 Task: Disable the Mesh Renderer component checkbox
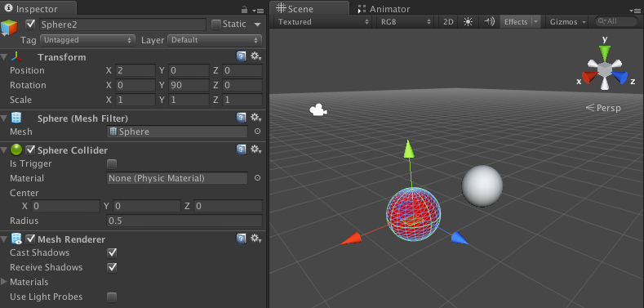[30, 239]
